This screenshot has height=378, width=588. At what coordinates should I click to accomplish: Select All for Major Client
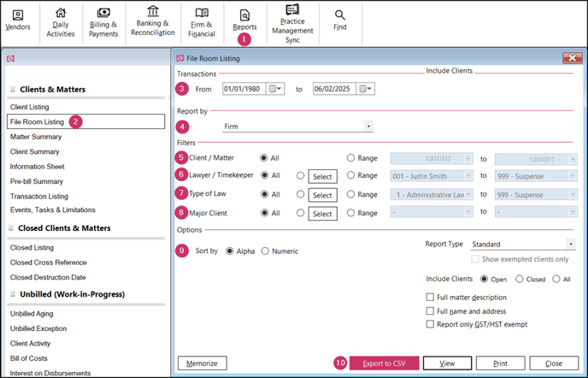(264, 213)
